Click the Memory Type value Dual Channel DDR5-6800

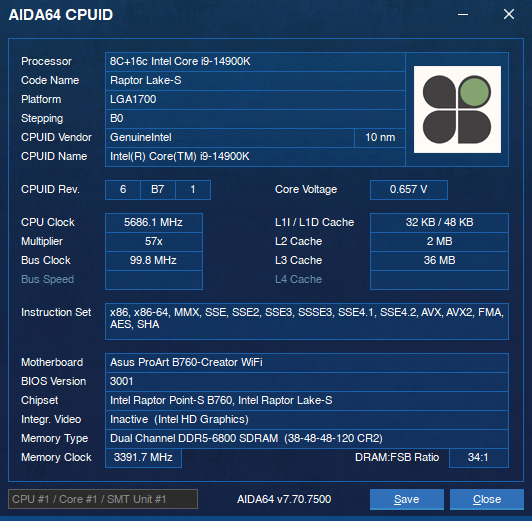tap(307, 439)
